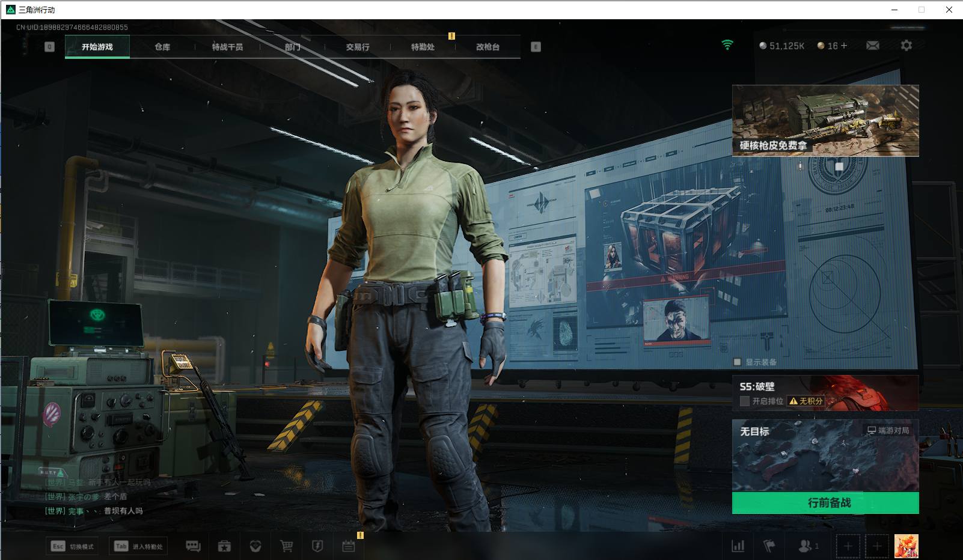Minimize the 三角洲行动 window
963x560 pixels.
894,10
